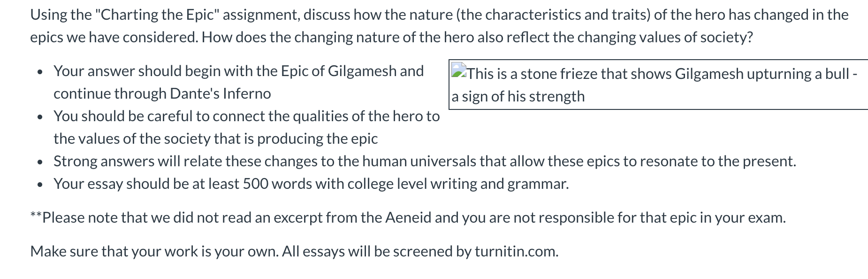
Task: Click the question starting "How does the changing nature"
Action: click(477, 38)
